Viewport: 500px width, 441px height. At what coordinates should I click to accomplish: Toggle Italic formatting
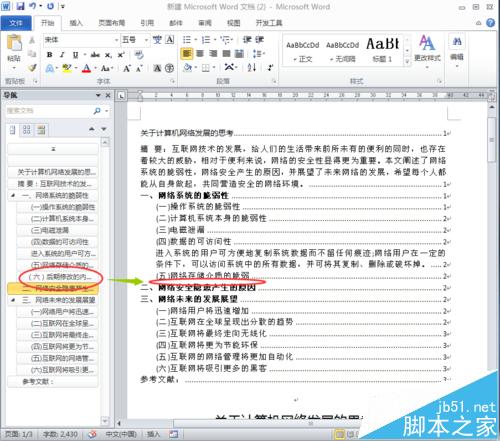[x=62, y=55]
